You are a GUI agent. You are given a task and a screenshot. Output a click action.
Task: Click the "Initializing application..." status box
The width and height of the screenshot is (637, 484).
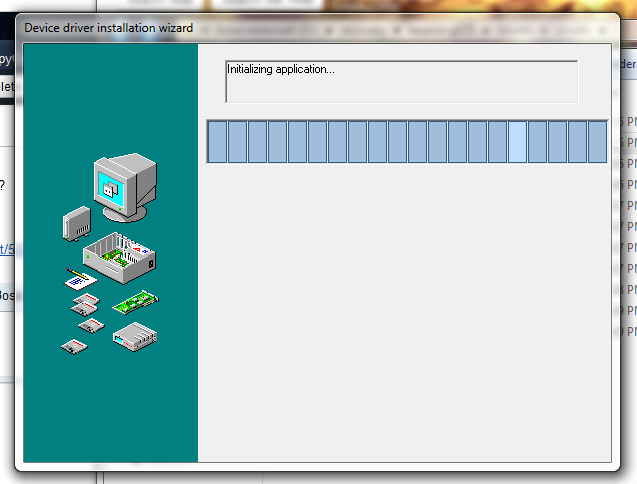point(401,81)
